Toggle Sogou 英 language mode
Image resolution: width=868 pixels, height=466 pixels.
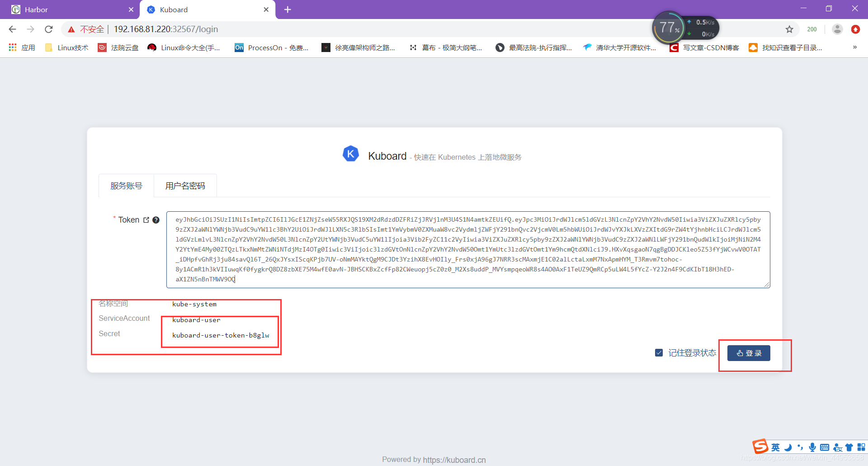pos(775,447)
